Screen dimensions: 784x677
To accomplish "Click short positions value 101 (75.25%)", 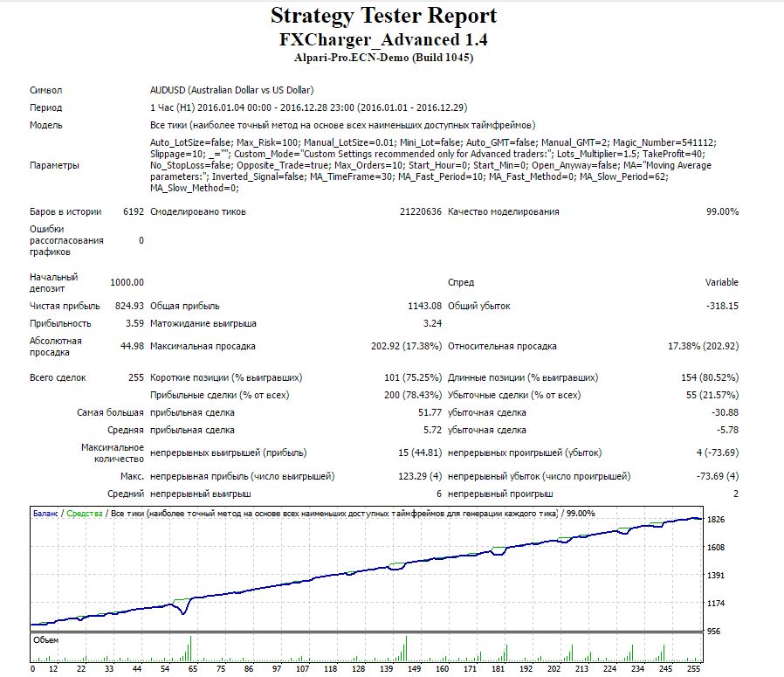I will [x=413, y=377].
